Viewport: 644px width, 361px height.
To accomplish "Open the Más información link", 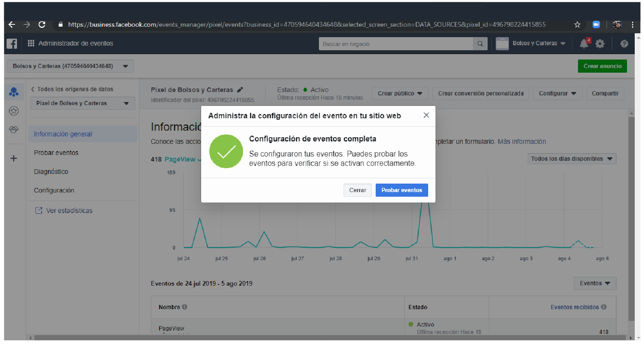I will [x=522, y=141].
